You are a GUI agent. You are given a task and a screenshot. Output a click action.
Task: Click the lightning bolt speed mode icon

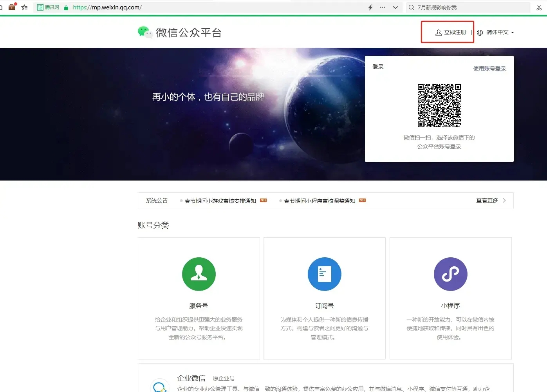370,7
